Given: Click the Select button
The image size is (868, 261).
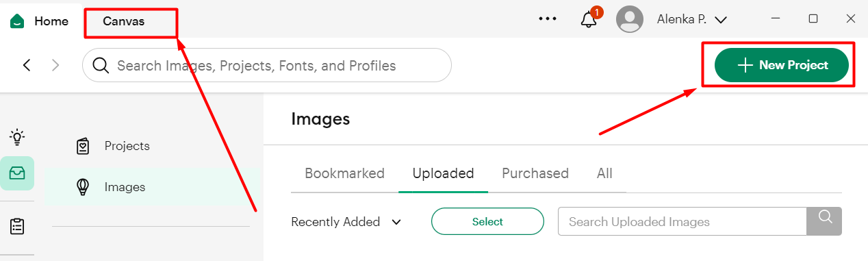Looking at the screenshot, I should tap(487, 222).
